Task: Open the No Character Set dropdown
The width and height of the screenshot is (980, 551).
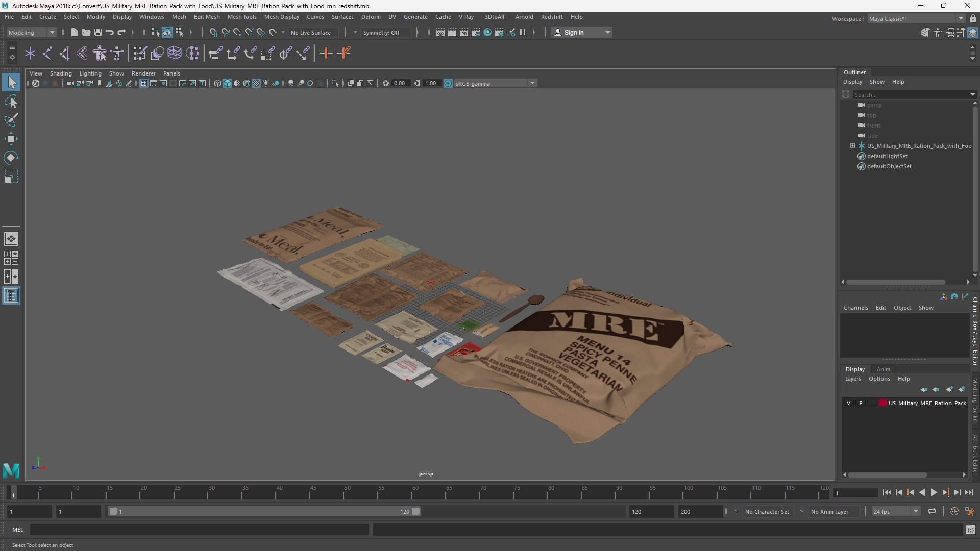Action: (767, 511)
